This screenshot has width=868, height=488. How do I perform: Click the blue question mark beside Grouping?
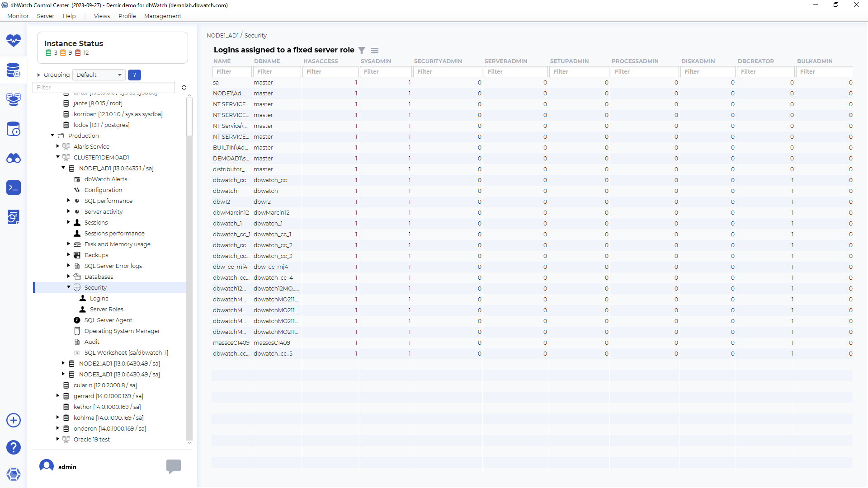134,75
